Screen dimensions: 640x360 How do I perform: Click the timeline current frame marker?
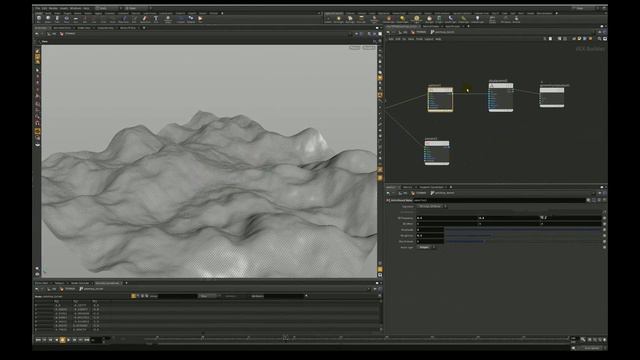click(x=285, y=338)
